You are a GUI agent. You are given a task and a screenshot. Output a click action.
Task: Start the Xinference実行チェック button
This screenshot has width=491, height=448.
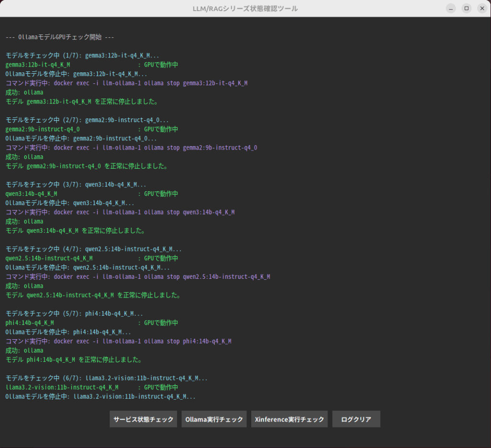pyautogui.click(x=289, y=419)
